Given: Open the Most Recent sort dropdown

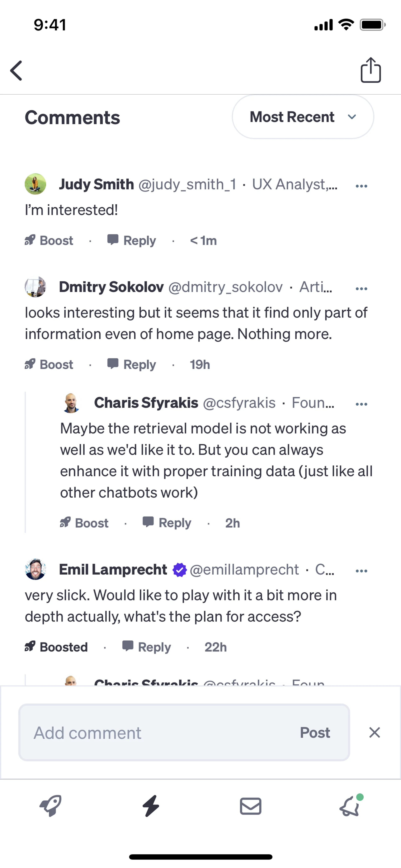Looking at the screenshot, I should [x=303, y=117].
